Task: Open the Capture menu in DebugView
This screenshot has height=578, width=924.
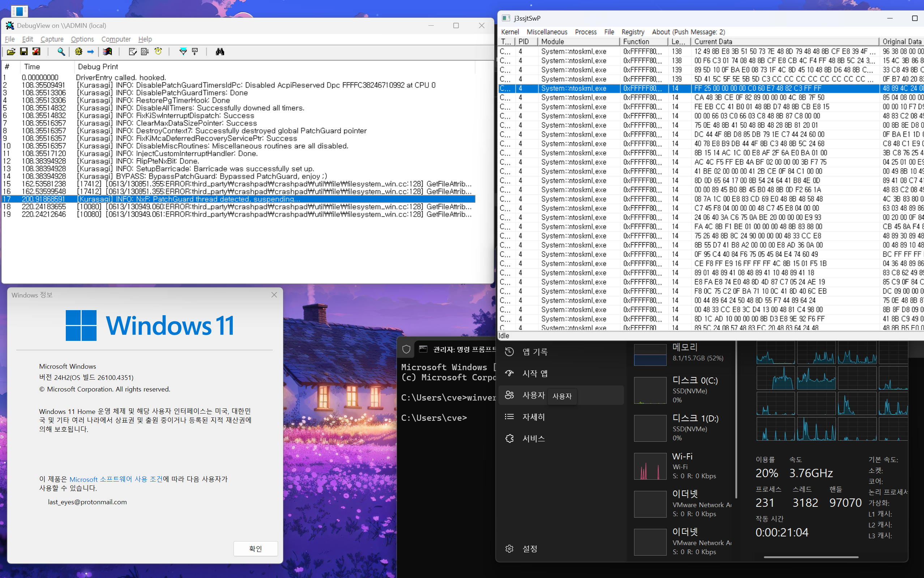Action: [x=52, y=39]
